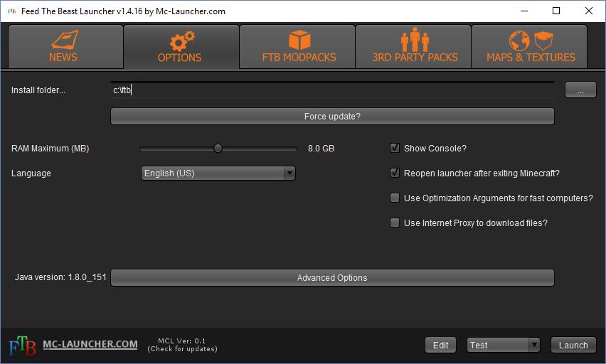Image resolution: width=606 pixels, height=364 pixels.
Task: Toggle Reopen launcher after exiting Minecraft
Action: pyautogui.click(x=395, y=173)
